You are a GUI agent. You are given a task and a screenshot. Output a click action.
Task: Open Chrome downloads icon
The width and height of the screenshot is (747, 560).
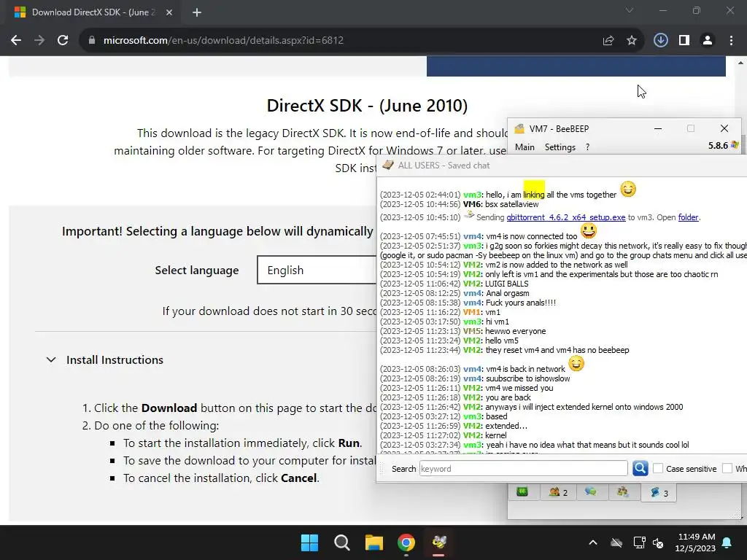[x=661, y=41]
